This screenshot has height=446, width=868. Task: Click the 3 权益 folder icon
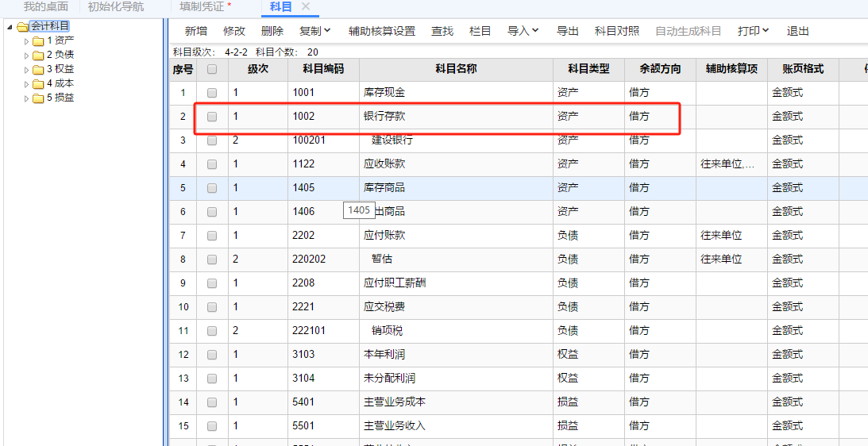click(x=37, y=70)
